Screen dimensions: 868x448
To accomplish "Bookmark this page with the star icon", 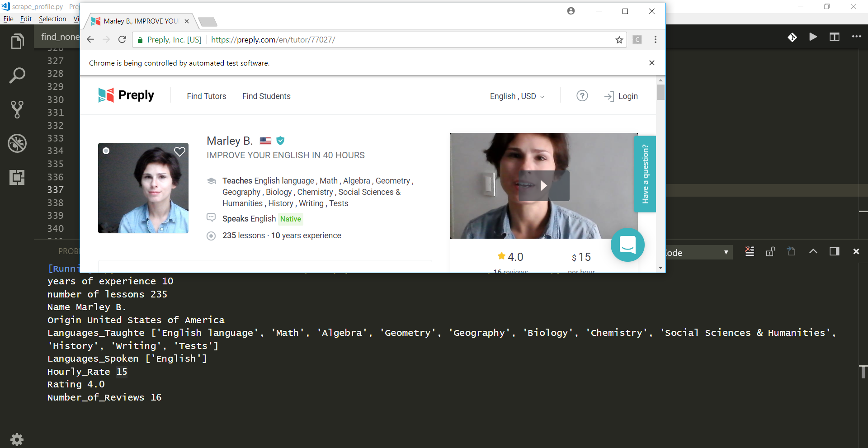I will pos(619,40).
